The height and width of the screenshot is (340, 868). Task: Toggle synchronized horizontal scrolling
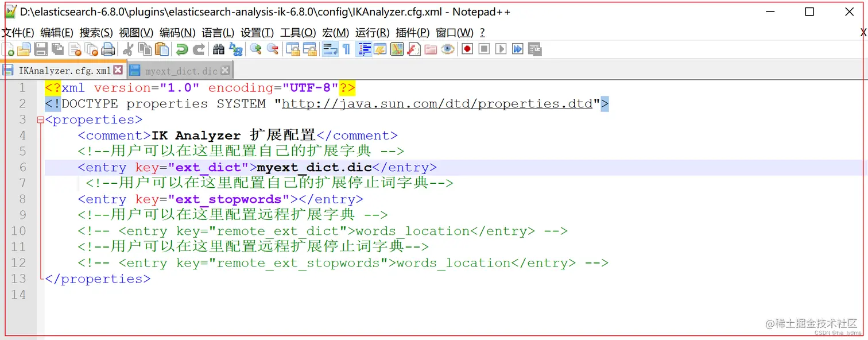coord(310,49)
